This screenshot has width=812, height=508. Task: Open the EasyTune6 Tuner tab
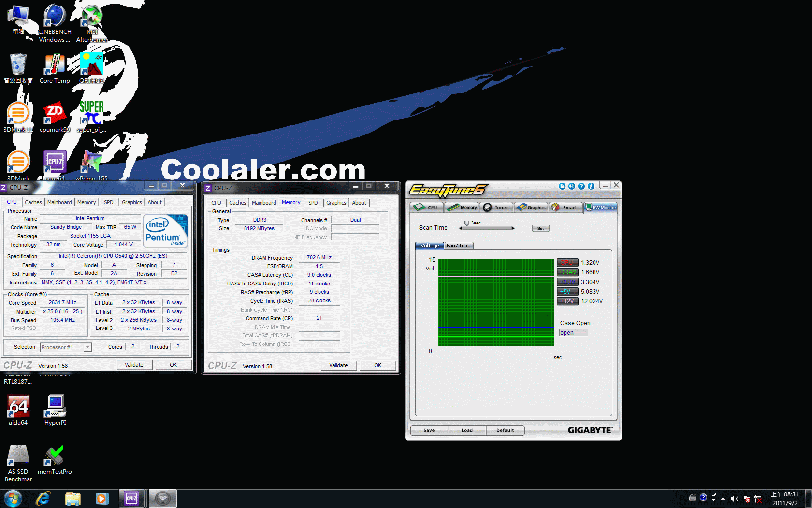tap(496, 207)
